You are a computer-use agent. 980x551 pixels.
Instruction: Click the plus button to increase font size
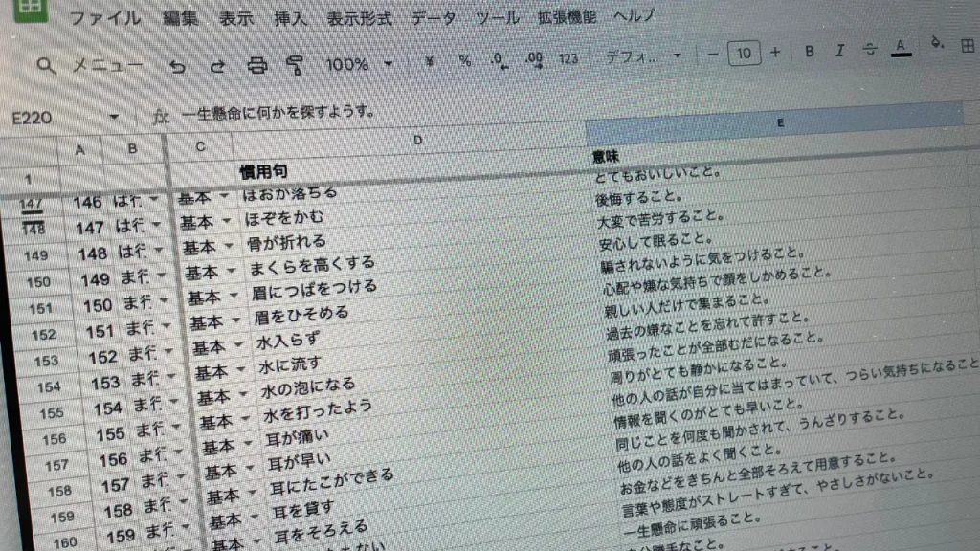775,53
